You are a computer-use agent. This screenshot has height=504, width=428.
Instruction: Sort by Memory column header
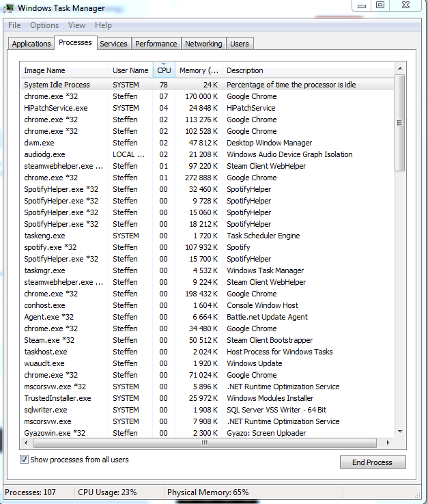[x=199, y=70]
